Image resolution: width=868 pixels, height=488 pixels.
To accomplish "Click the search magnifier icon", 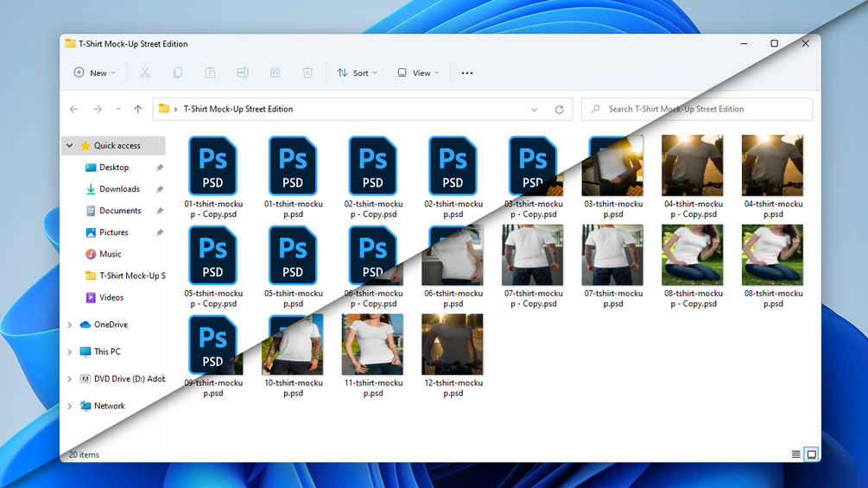I will point(596,109).
